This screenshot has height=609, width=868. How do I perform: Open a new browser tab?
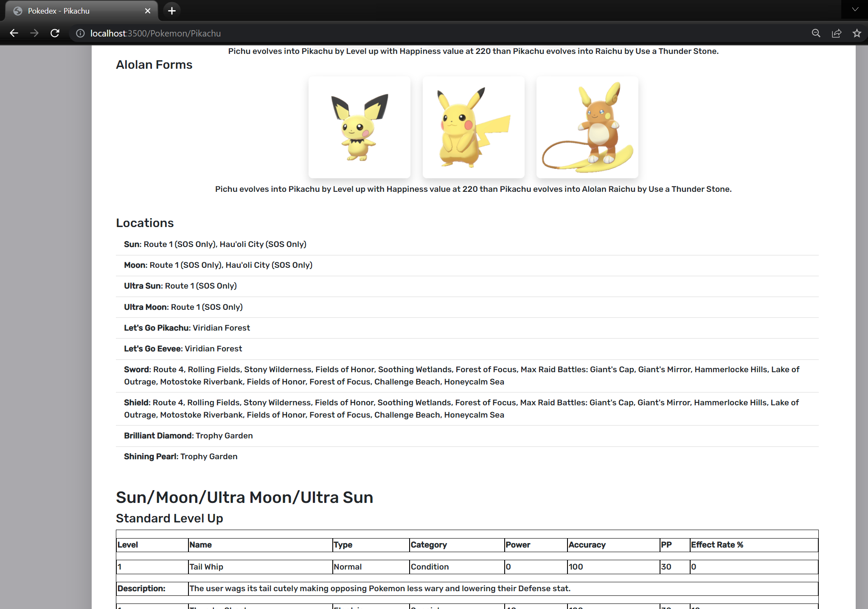[x=171, y=11]
